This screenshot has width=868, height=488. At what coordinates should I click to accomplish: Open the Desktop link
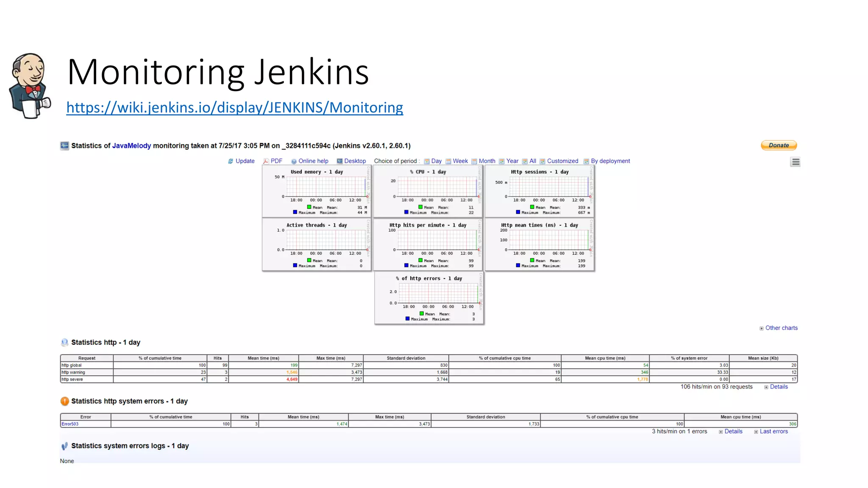tap(355, 161)
